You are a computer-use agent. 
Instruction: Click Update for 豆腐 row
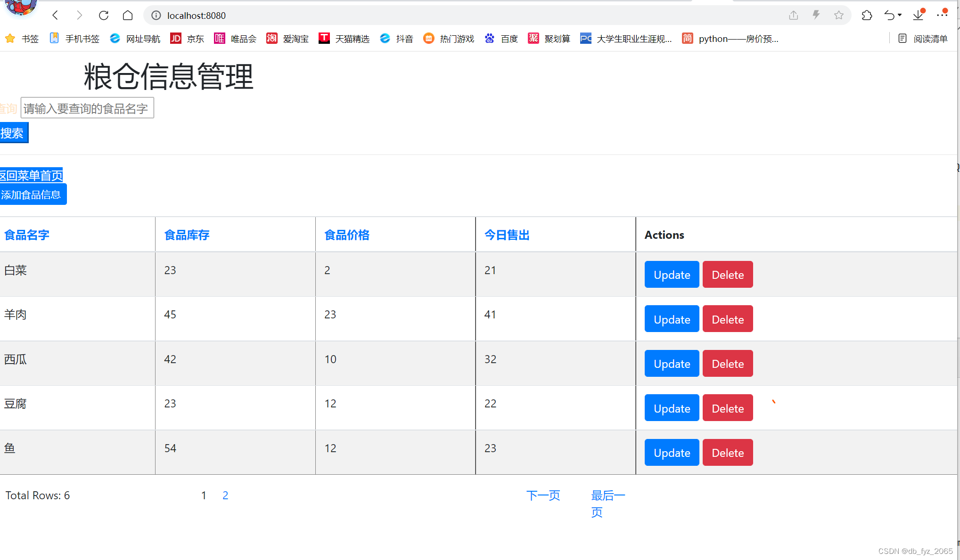672,408
